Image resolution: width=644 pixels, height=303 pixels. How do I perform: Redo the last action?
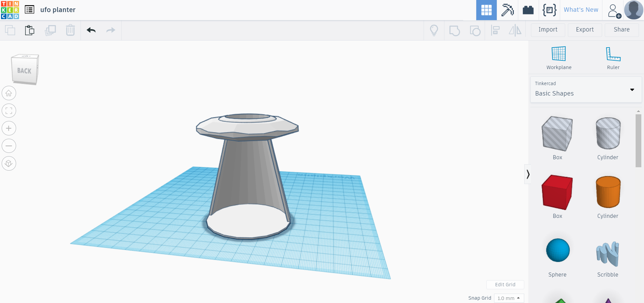[111, 30]
